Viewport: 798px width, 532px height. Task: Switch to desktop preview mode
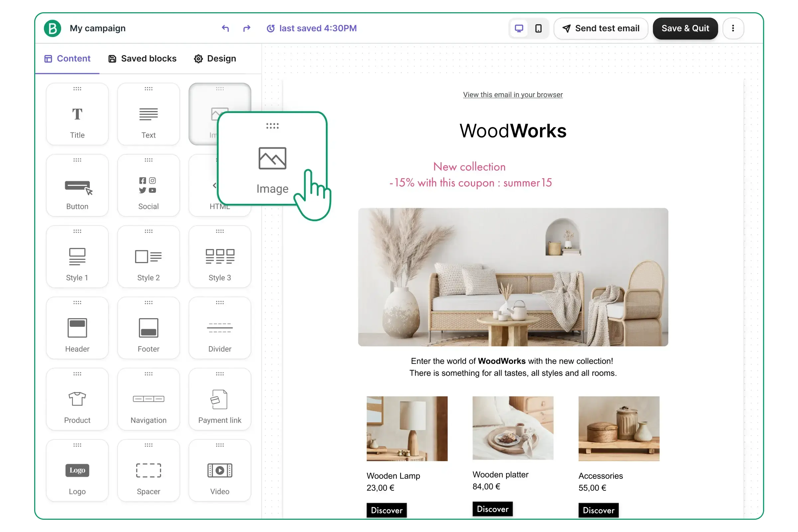click(519, 28)
